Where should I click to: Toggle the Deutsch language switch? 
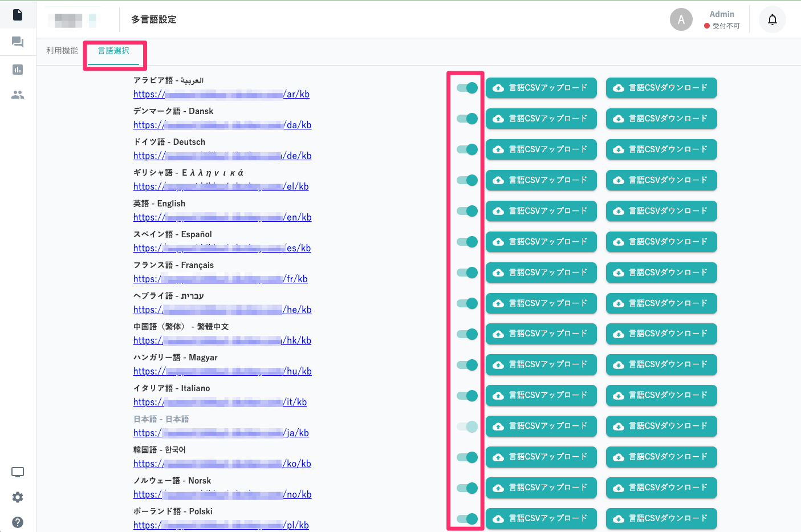tap(467, 149)
